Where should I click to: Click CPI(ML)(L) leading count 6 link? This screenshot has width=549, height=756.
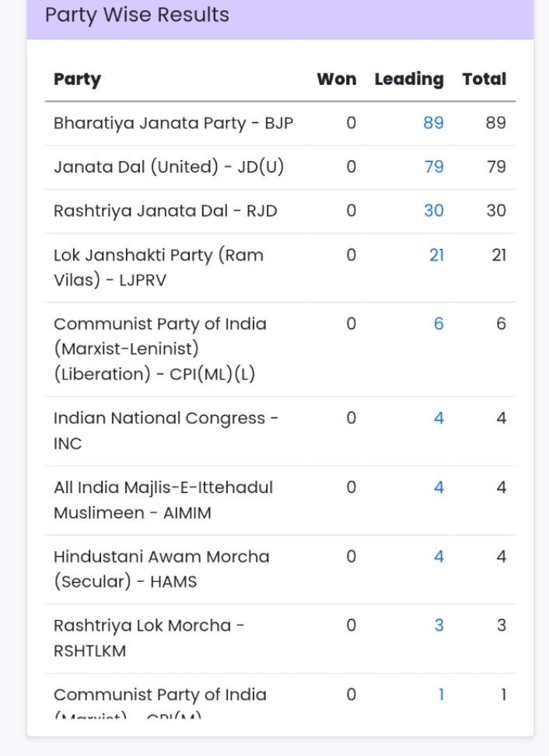point(439,324)
